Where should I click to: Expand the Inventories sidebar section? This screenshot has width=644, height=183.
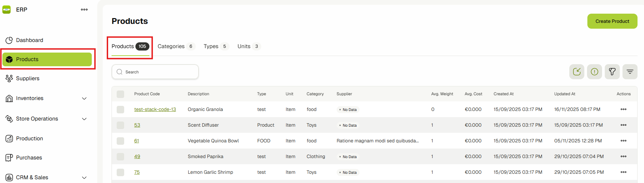pyautogui.click(x=84, y=98)
